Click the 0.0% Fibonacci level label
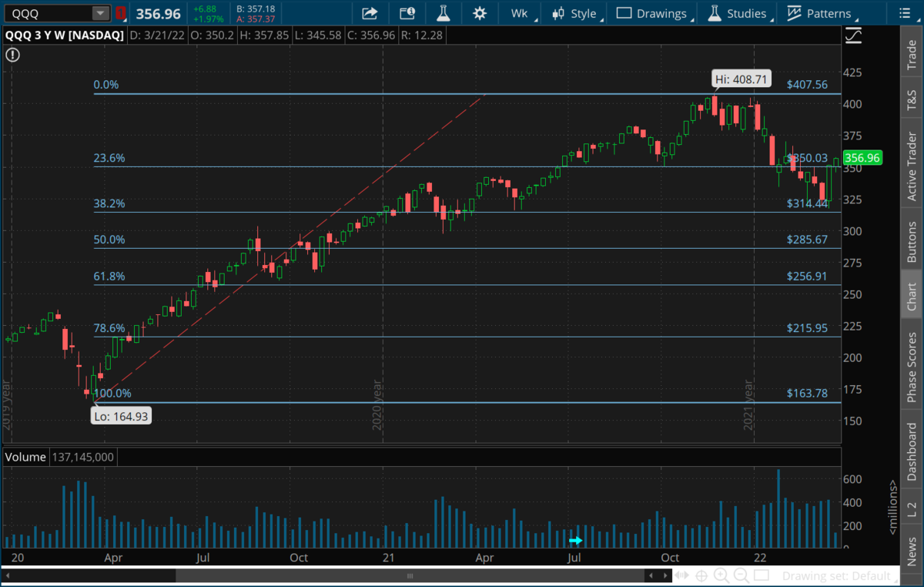This screenshot has width=924, height=587. [106, 85]
